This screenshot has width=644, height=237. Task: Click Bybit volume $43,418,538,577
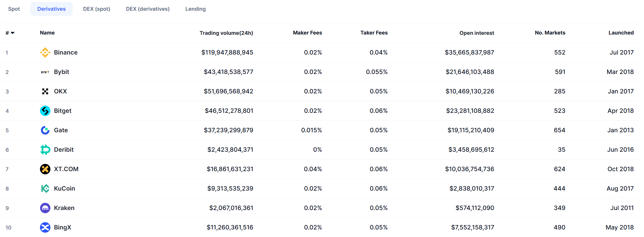(228, 72)
